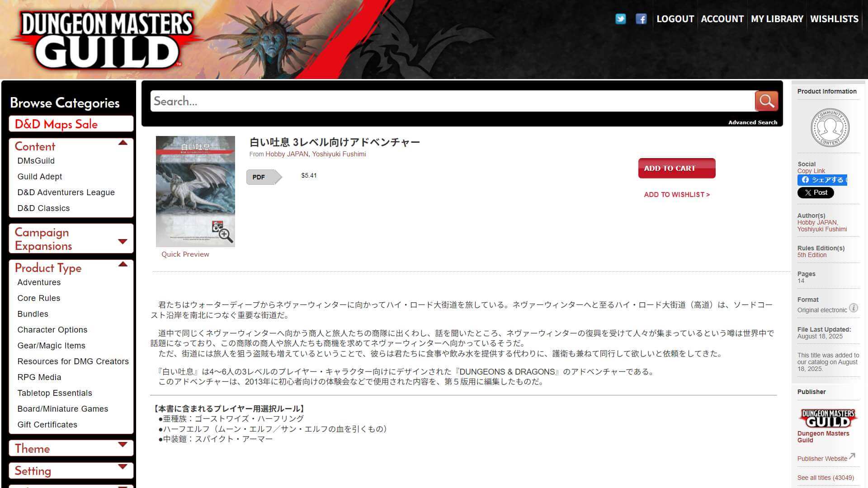Viewport: 868px width, 488px height.
Task: Open Gift Certificates category
Action: pos(47,425)
